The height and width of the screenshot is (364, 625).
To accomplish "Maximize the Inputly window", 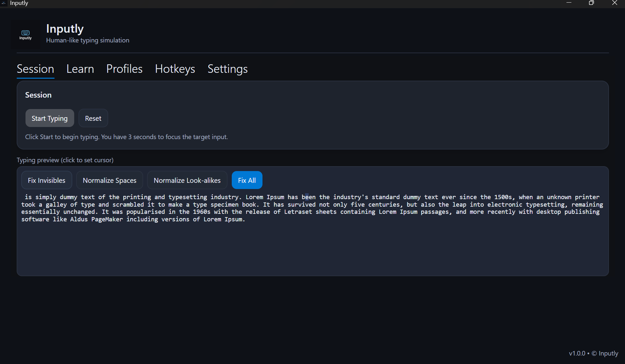I will [591, 3].
